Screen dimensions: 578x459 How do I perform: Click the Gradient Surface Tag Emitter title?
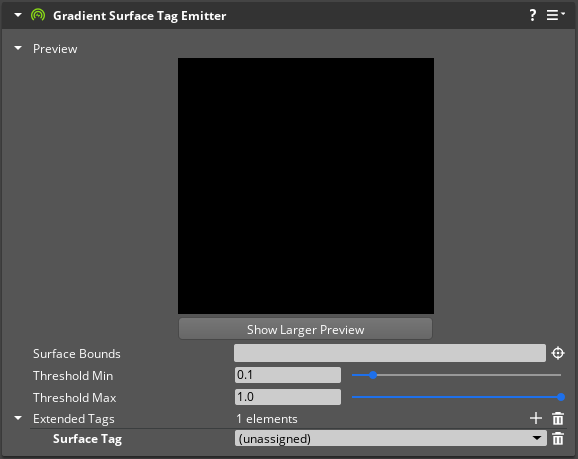point(139,16)
